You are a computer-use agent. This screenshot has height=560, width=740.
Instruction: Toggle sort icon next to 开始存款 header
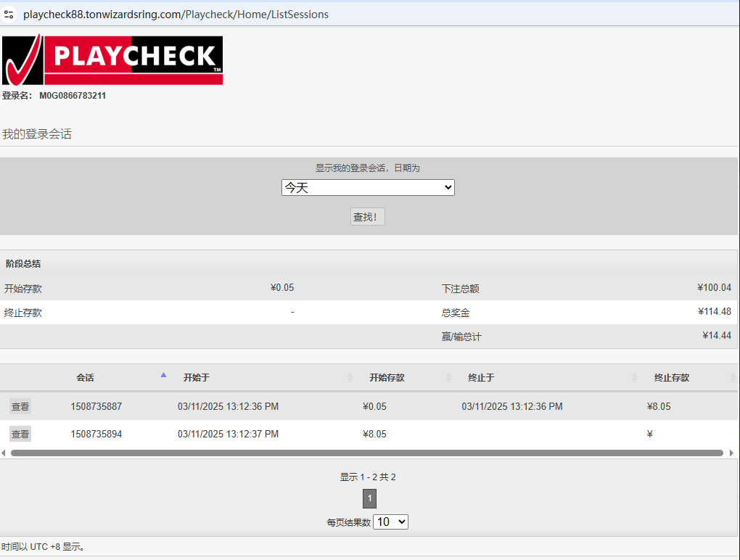448,378
